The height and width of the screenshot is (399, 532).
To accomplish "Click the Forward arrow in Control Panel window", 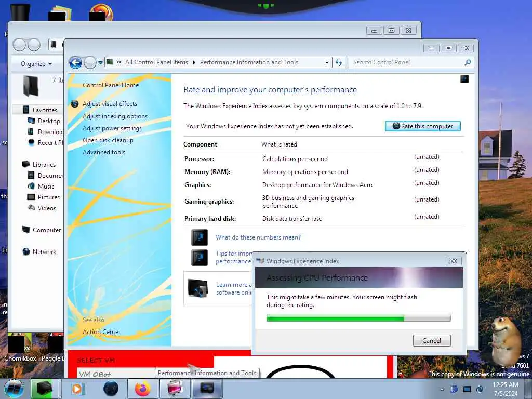I will tap(90, 62).
